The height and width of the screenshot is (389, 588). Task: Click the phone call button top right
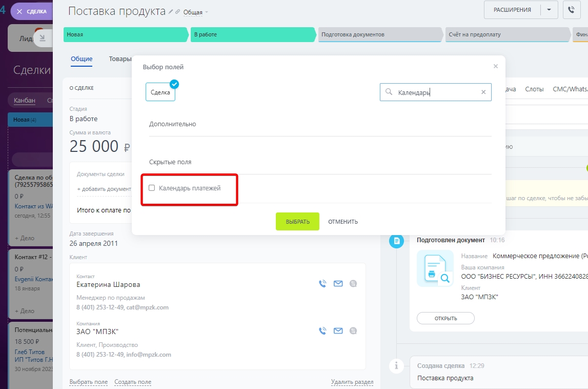[572, 10]
